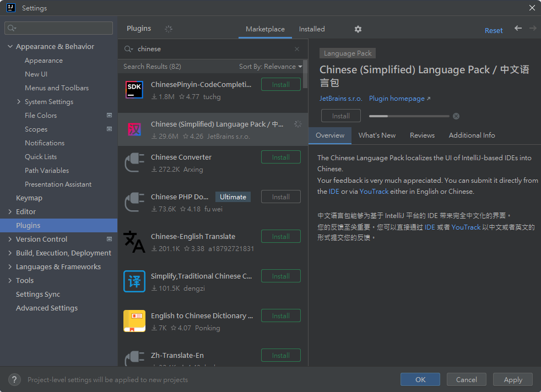The height and width of the screenshot is (392, 541).
Task: Open the Reviews tab
Action: pyautogui.click(x=422, y=135)
